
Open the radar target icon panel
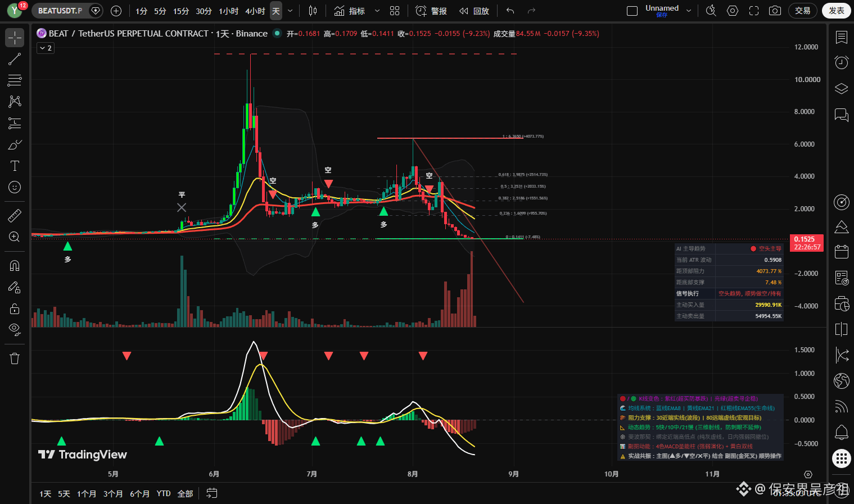point(842,202)
